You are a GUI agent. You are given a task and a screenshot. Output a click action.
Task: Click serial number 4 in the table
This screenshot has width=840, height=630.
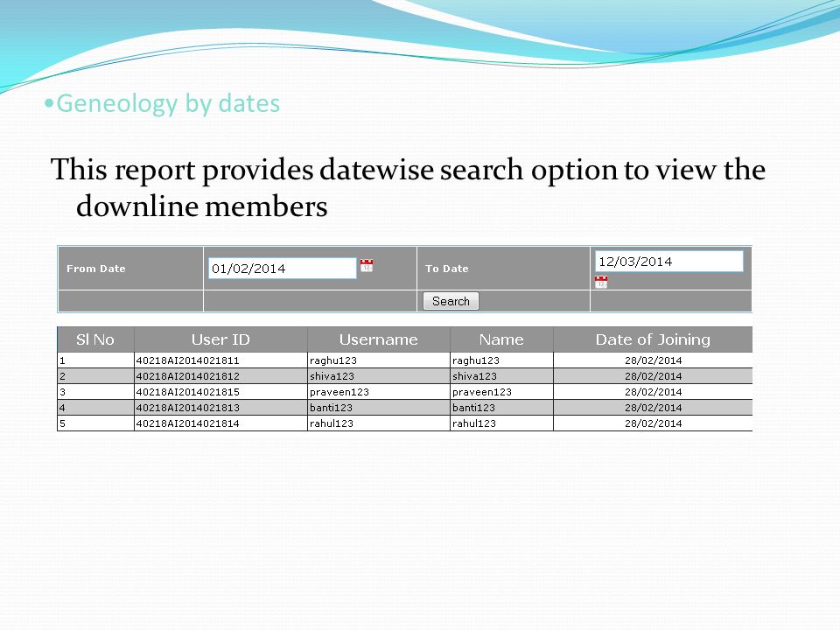(62, 408)
